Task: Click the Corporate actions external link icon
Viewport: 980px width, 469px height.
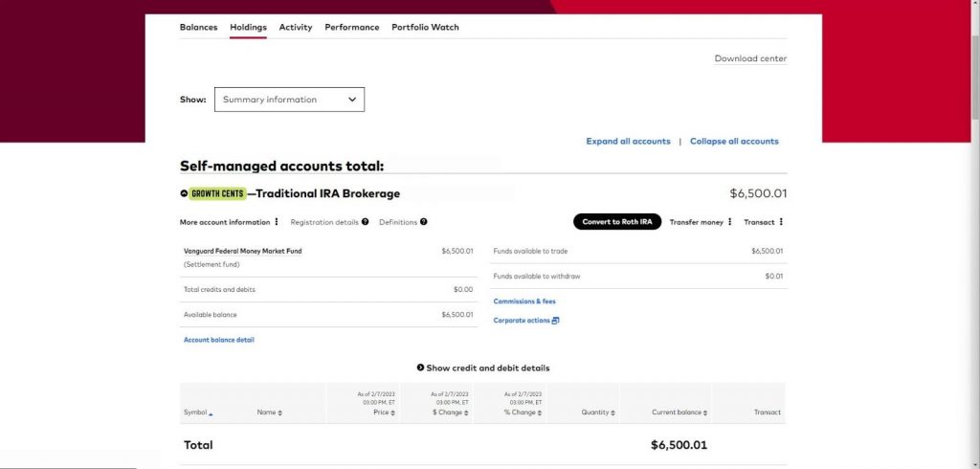Action: [x=556, y=321]
